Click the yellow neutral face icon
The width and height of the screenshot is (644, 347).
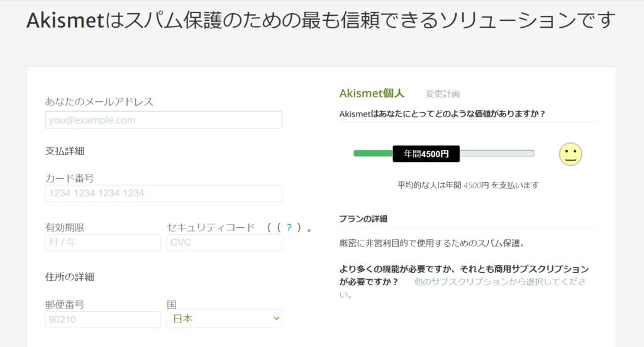click(x=570, y=154)
